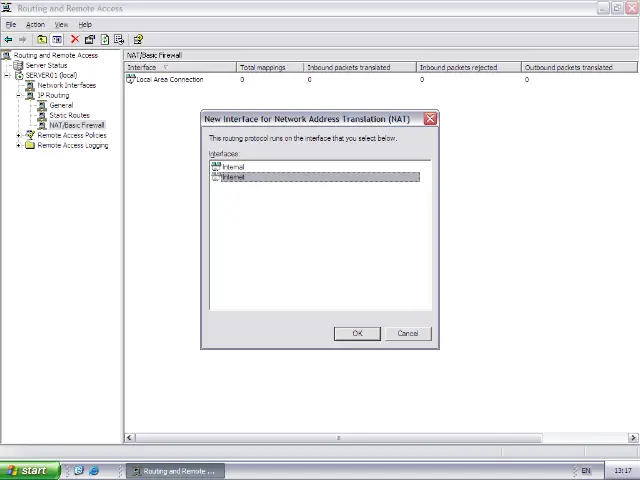Image resolution: width=640 pixels, height=480 pixels.
Task: Click icon of unhighlighted Internal interface in dialog
Action: (x=216, y=167)
